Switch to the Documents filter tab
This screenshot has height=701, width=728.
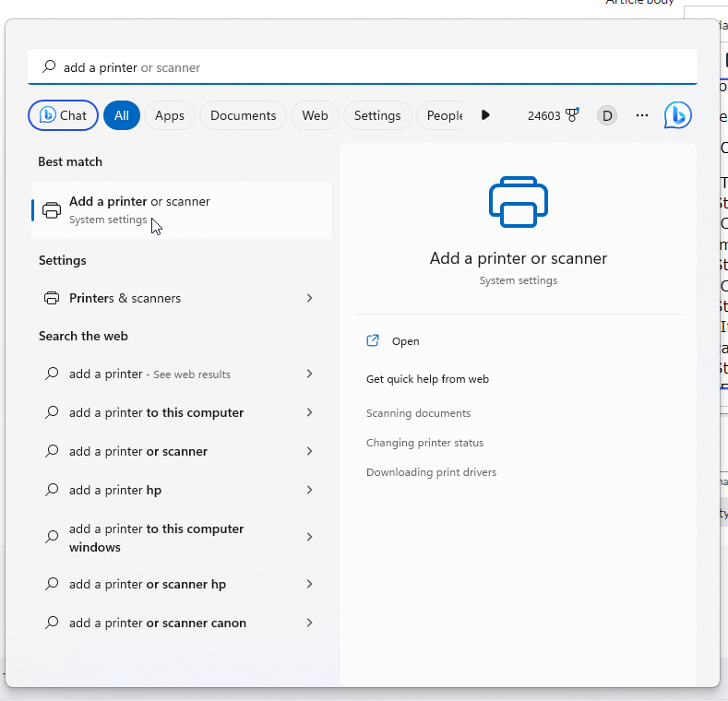(243, 115)
